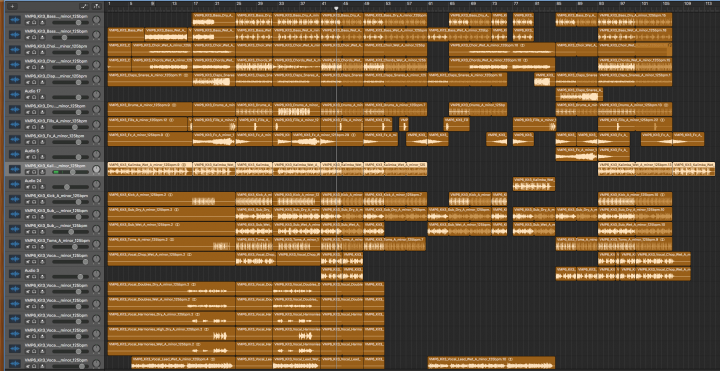Click the 'Audio 3' track name
Screen dimensions: 720x371
[x=32, y=270]
